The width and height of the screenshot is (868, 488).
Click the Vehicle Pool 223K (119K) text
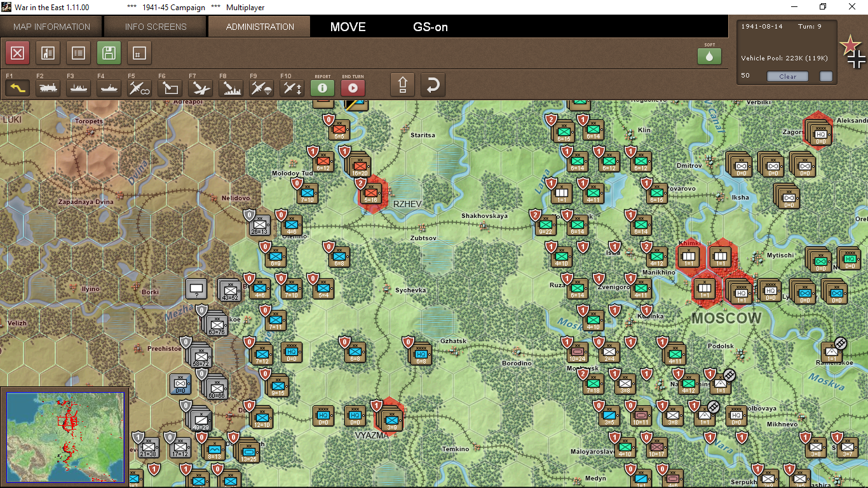point(784,58)
